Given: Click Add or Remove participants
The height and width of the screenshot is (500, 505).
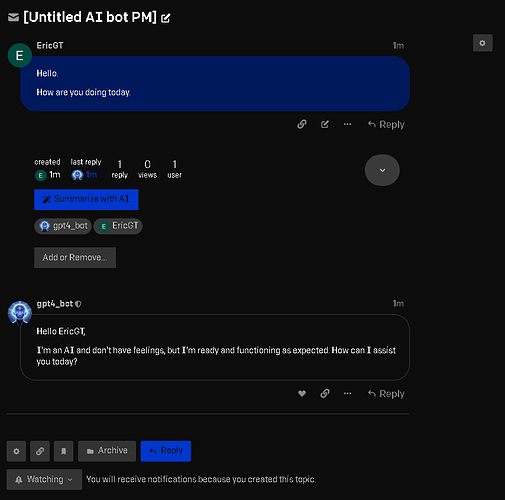Looking at the screenshot, I should point(75,257).
